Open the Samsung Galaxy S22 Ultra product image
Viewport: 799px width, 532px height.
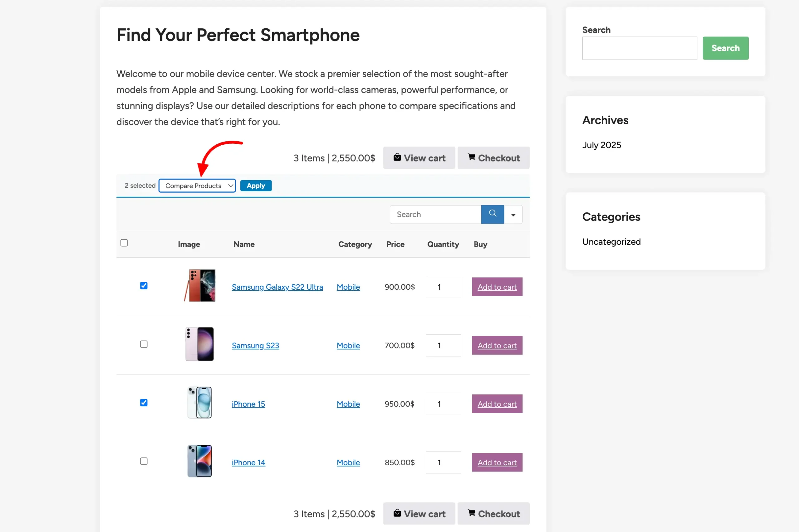200,286
